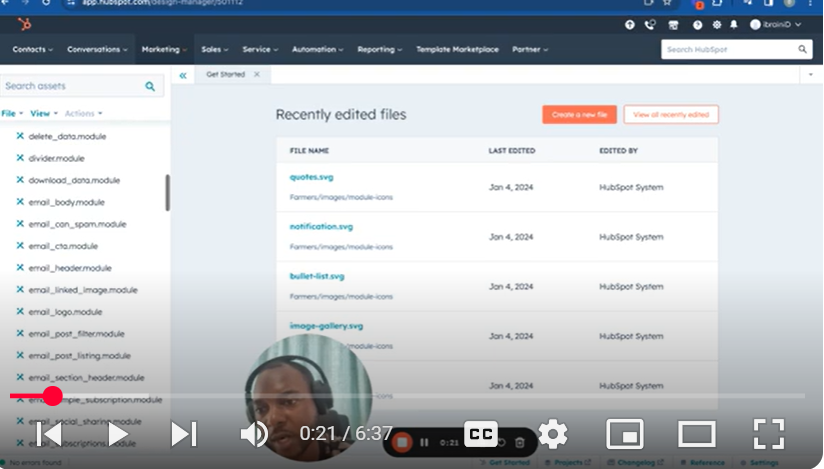
Task: Select email_linked_image.module
Action: tap(83, 290)
